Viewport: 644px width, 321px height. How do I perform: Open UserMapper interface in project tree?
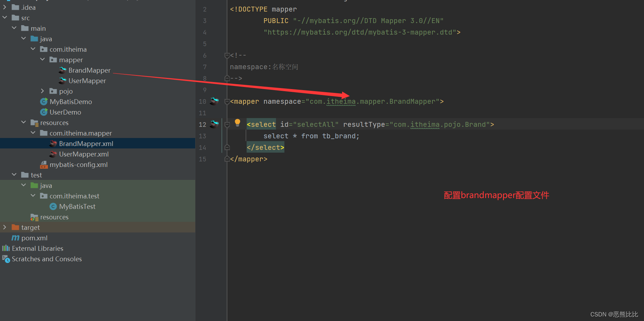(x=87, y=81)
